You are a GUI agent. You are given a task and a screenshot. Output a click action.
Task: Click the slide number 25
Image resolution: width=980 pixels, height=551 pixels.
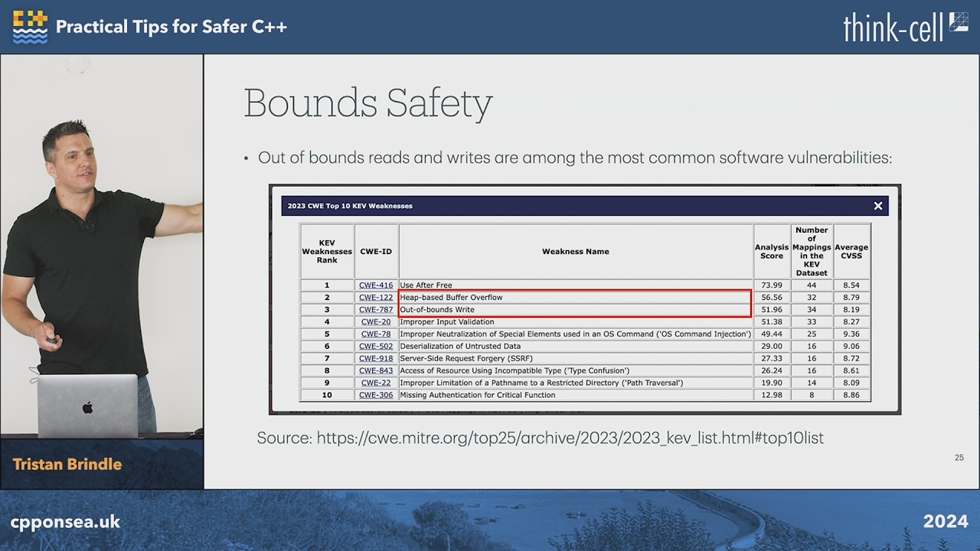[959, 458]
